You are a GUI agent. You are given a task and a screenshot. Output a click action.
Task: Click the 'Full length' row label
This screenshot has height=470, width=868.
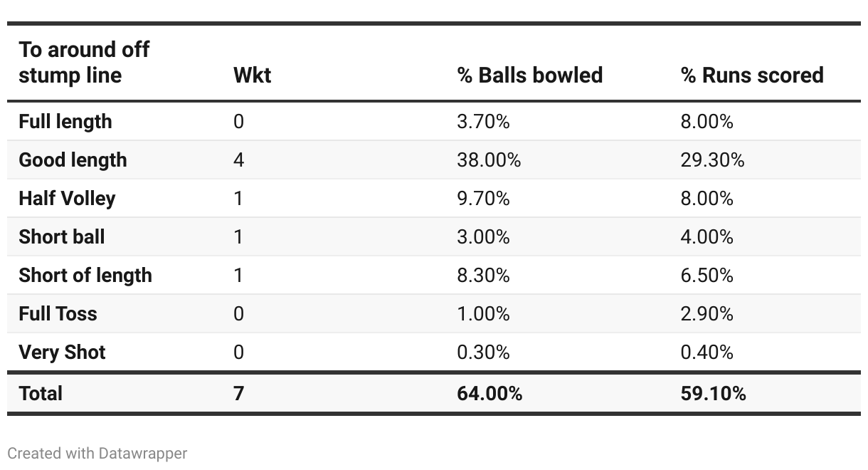(x=65, y=121)
